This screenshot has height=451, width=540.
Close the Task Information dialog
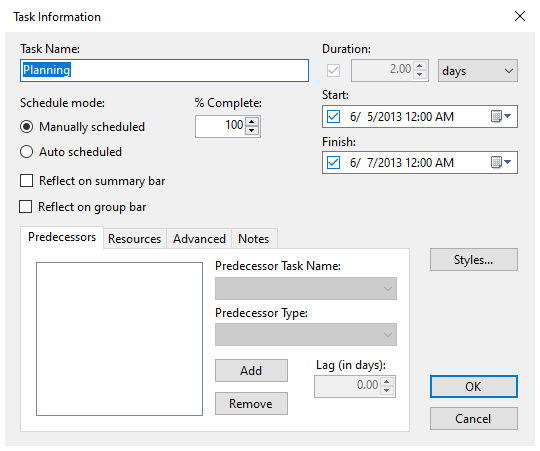pyautogui.click(x=520, y=16)
